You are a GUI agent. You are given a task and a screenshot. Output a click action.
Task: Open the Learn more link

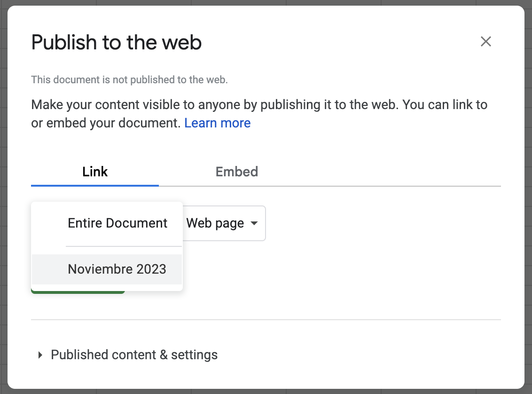217,123
